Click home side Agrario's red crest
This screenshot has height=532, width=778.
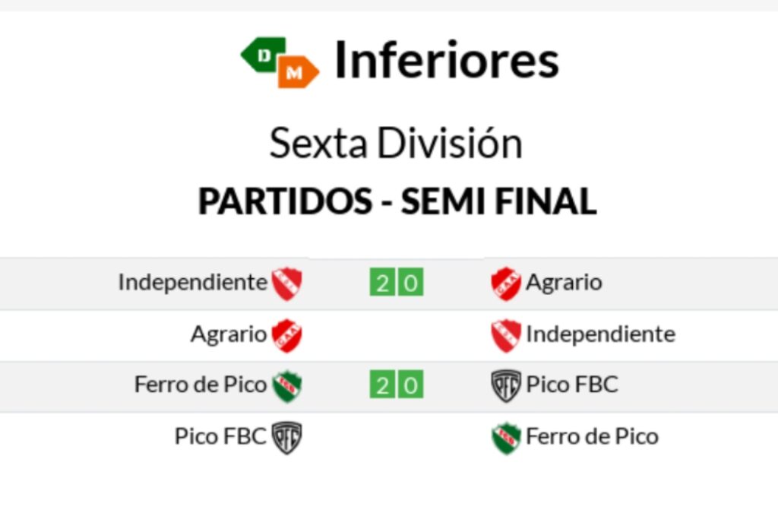(287, 335)
